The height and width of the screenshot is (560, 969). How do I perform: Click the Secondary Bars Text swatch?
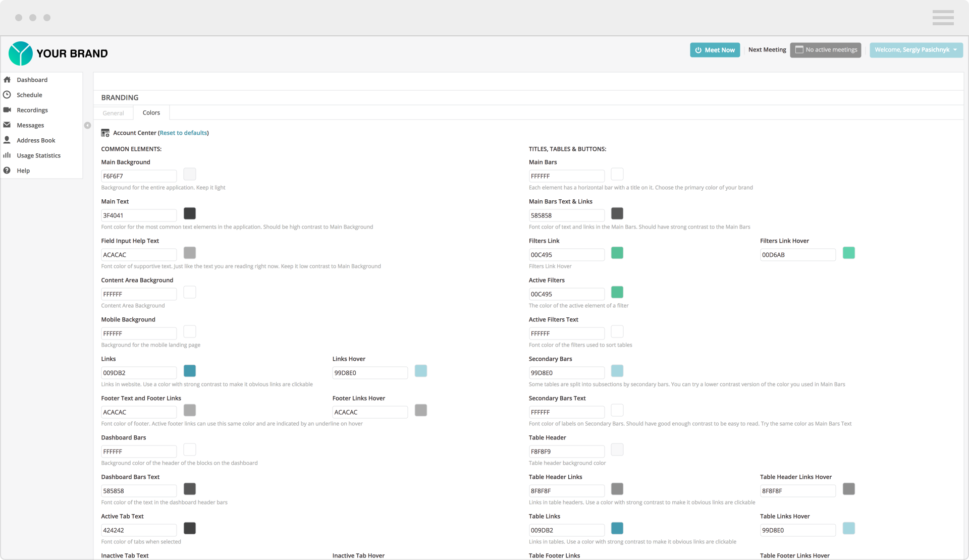pos(617,410)
